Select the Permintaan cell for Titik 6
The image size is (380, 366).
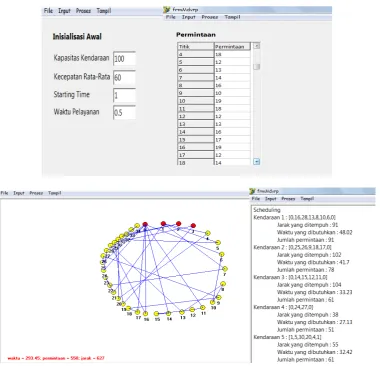point(232,70)
